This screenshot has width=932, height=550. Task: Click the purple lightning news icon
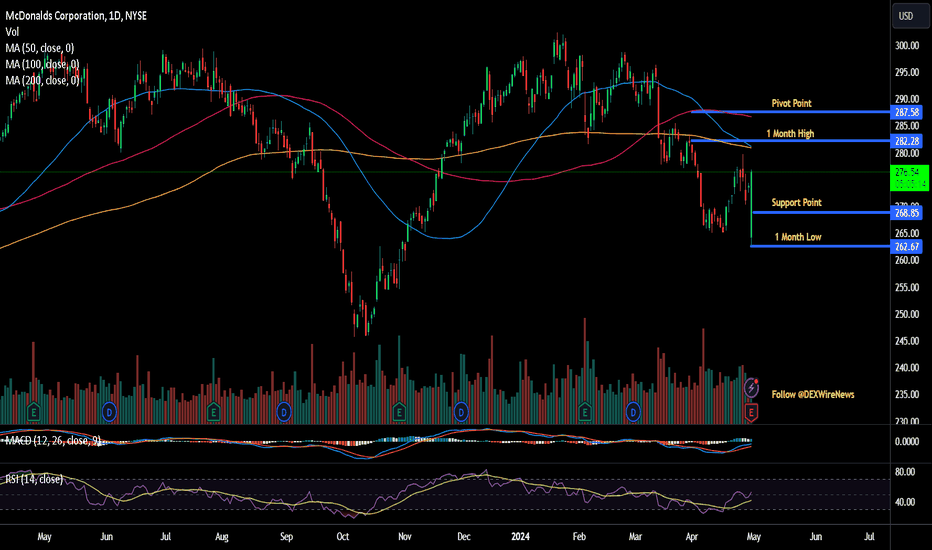tap(751, 388)
